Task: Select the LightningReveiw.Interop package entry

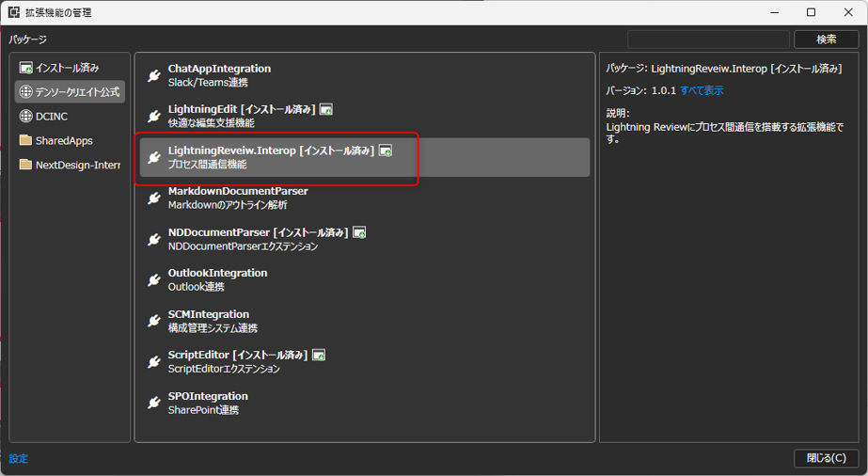Action: pyautogui.click(x=365, y=157)
